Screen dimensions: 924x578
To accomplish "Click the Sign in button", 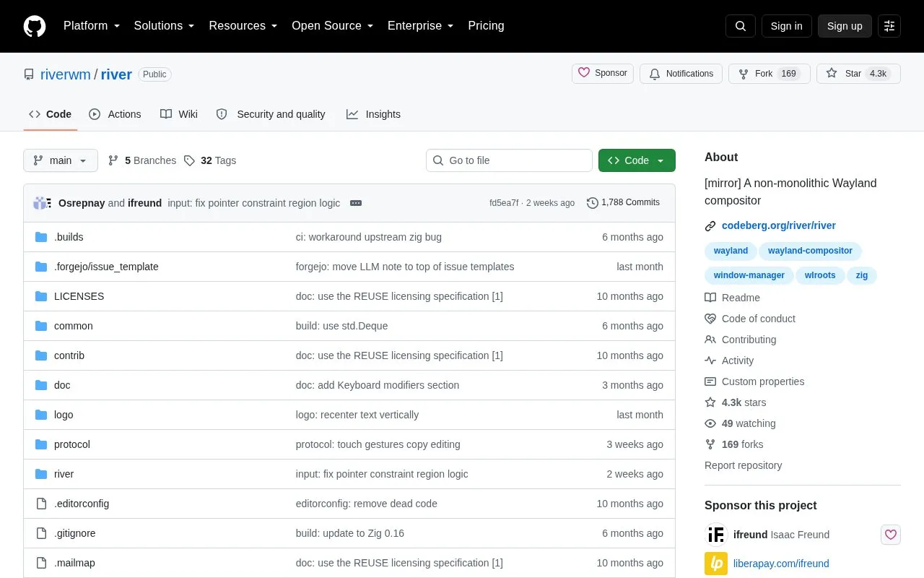I will point(786,26).
